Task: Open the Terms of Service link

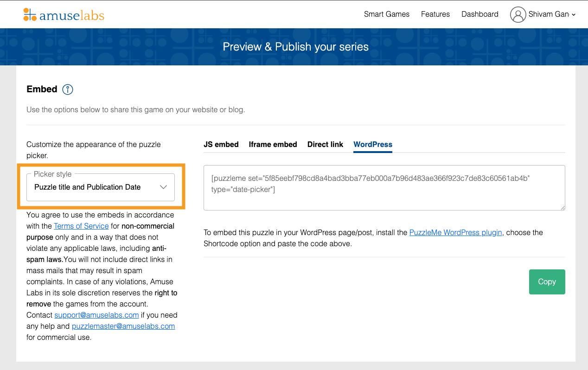Action: [81, 226]
